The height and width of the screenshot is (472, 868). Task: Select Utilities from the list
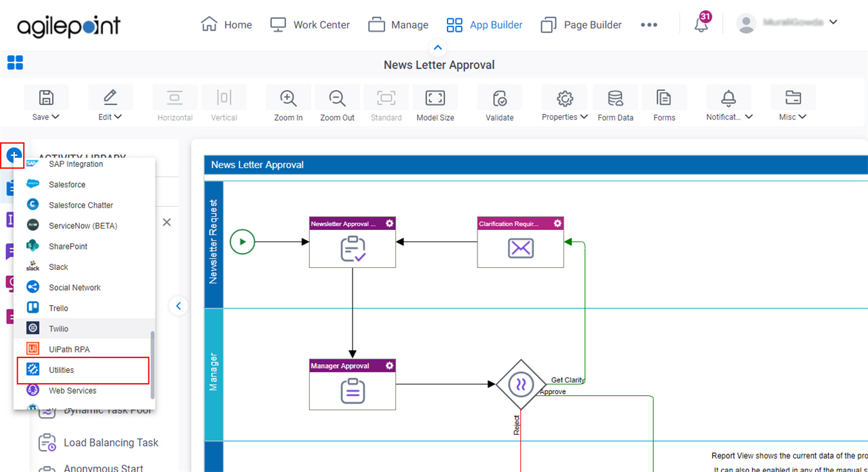(83, 370)
